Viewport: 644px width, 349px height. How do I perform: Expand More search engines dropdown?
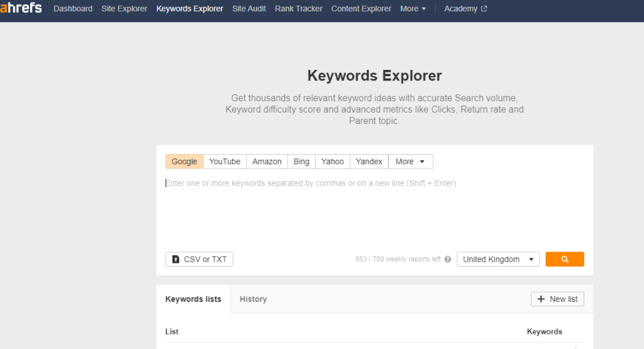click(410, 162)
